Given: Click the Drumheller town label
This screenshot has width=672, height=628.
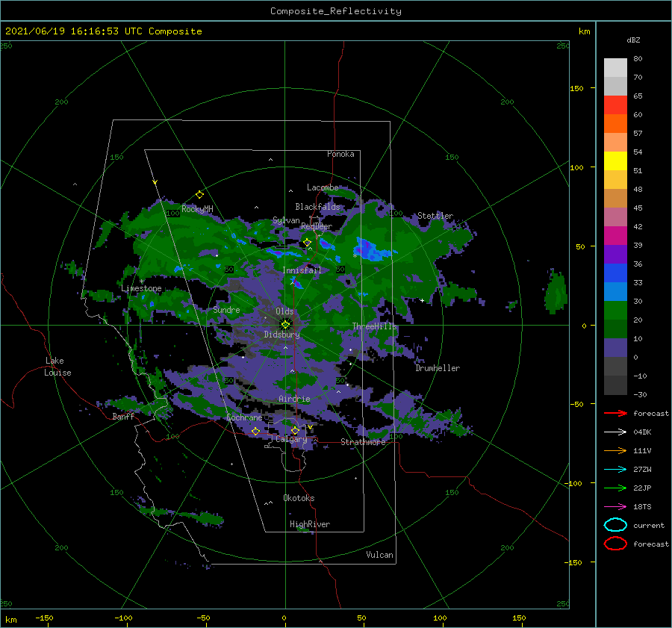Looking at the screenshot, I should click(x=438, y=368).
